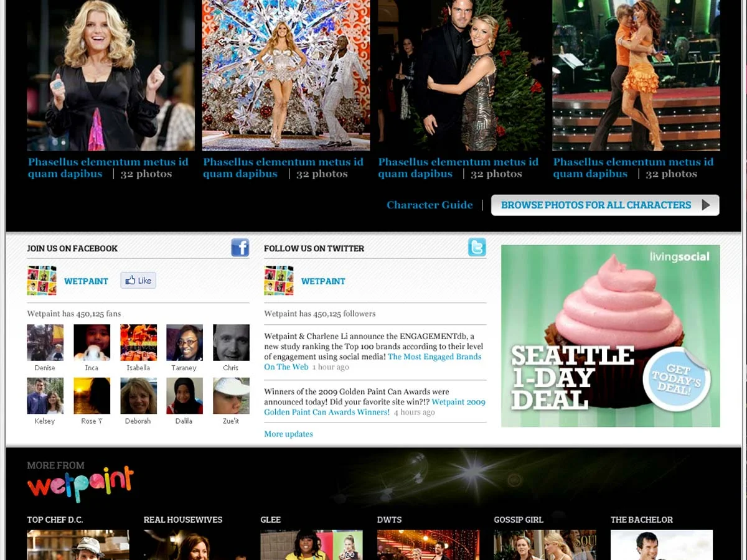Viewport: 747px width, 560px height.
Task: Open fan Chris's profile picture
Action: (231, 342)
